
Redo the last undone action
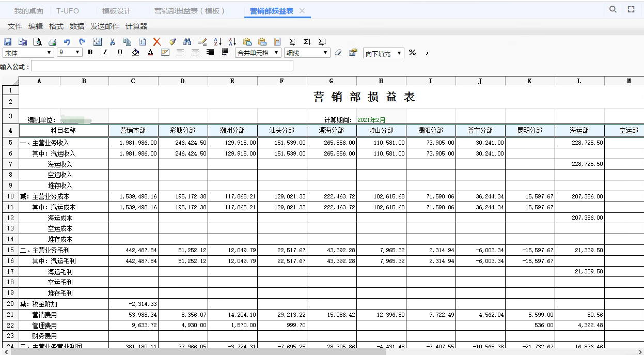[x=82, y=42]
